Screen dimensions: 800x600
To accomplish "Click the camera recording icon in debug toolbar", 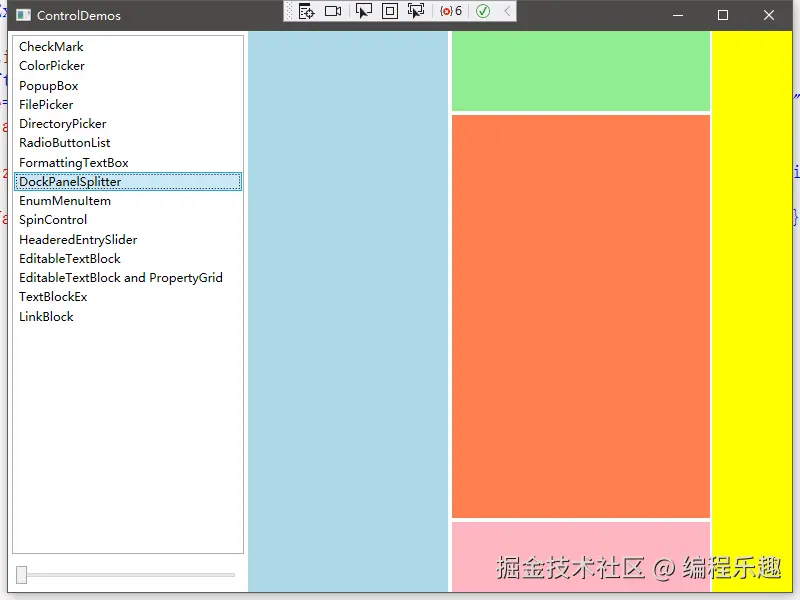I will (333, 11).
